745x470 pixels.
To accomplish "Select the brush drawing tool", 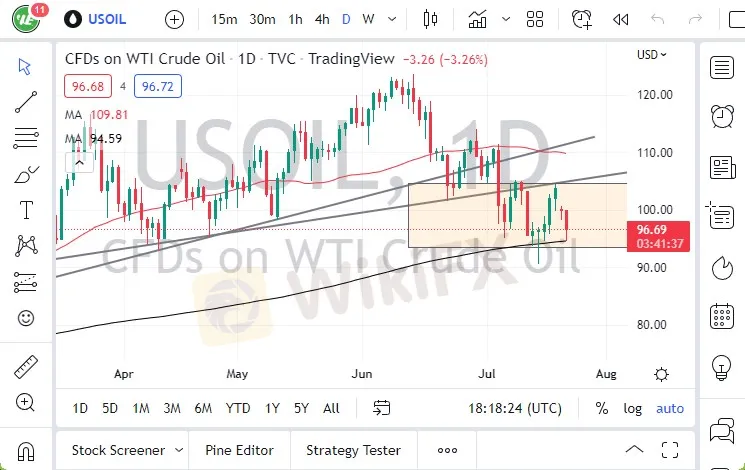I will (26, 174).
